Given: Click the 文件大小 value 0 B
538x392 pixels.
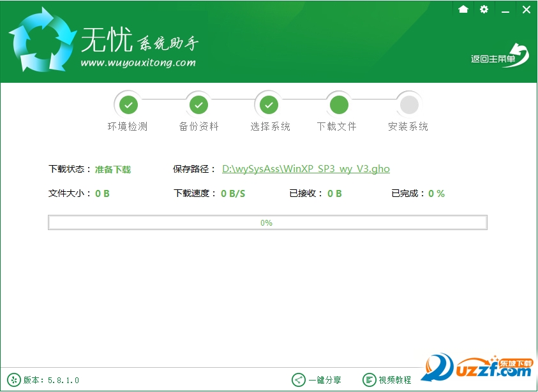Looking at the screenshot, I should pos(102,194).
